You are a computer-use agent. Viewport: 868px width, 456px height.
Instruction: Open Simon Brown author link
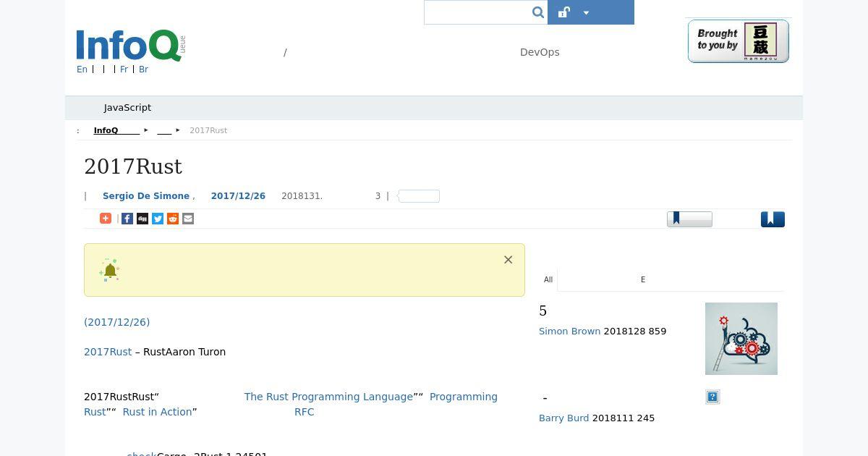coord(569,332)
